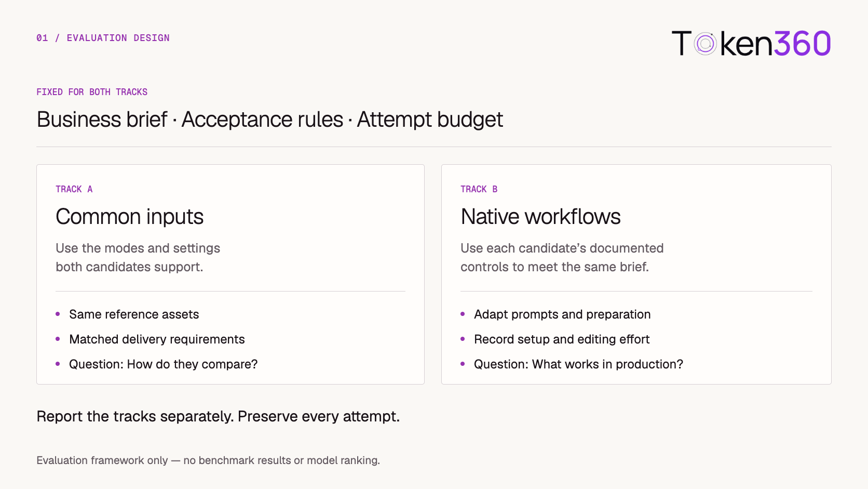This screenshot has width=868, height=489.
Task: Click the Token360 logo
Action: coord(751,43)
